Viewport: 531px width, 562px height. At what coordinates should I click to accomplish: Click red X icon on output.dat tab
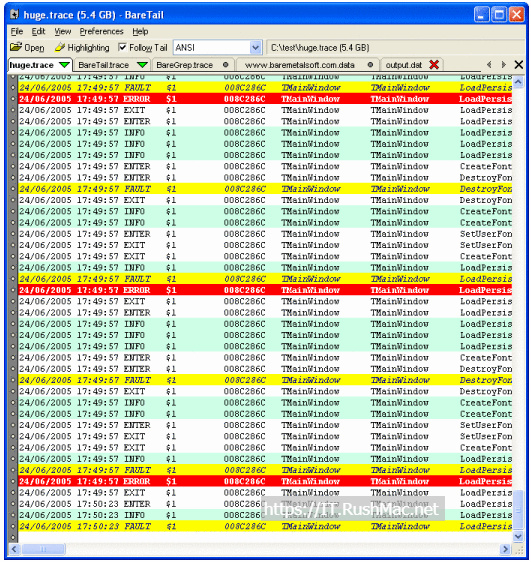pos(434,65)
